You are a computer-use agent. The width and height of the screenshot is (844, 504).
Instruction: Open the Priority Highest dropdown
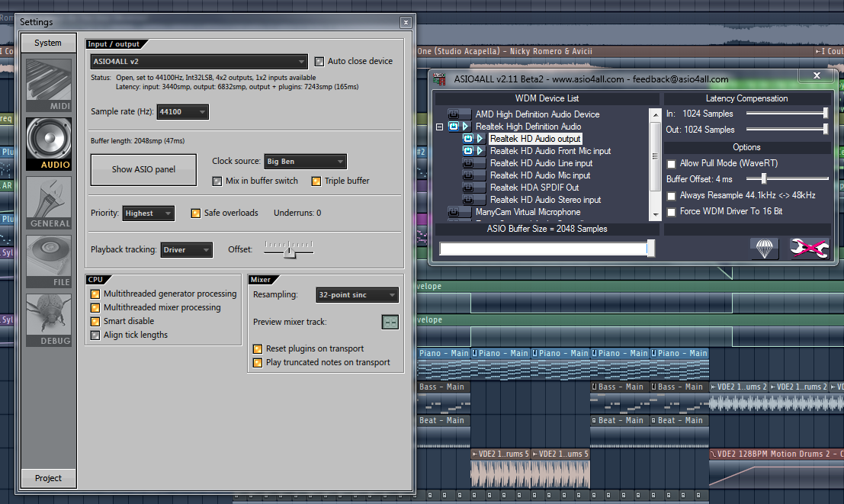pos(148,213)
